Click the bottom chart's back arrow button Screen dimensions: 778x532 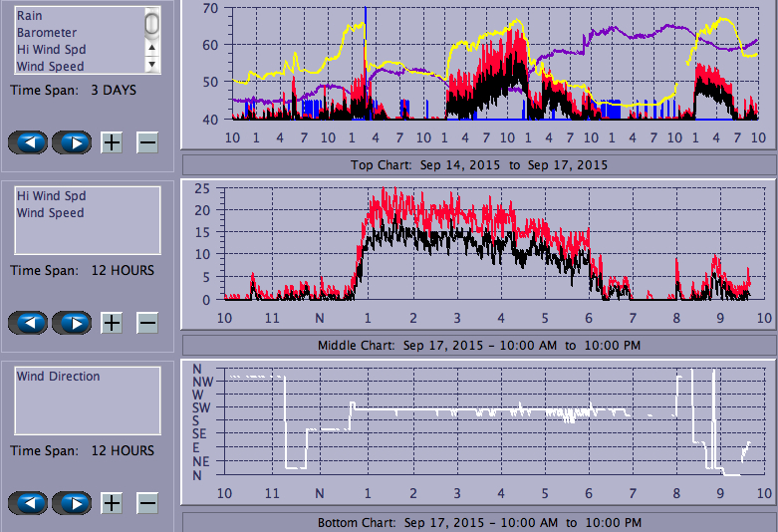coord(27,503)
